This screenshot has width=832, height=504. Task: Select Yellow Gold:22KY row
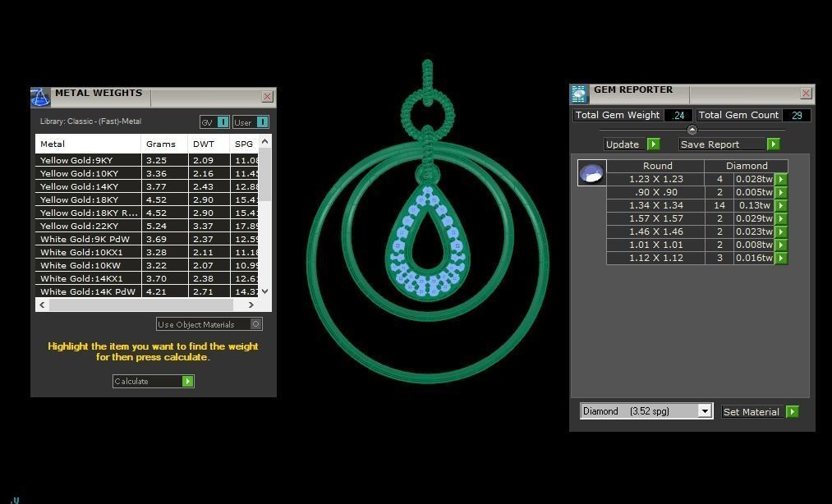(x=147, y=226)
